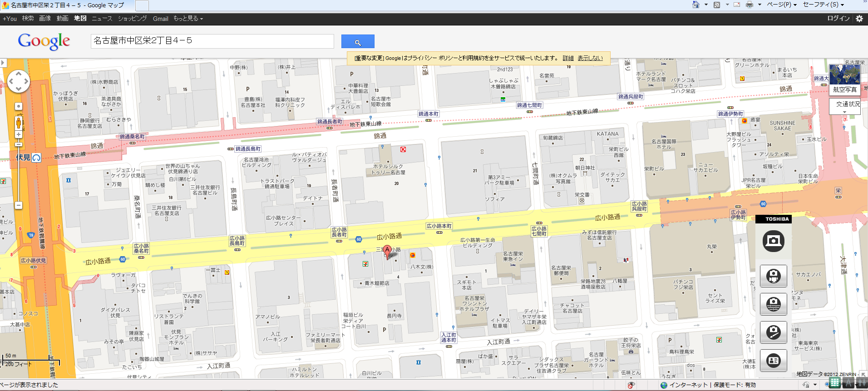This screenshot has height=391, width=868.
Task: Click the 広小路伏見 bus stop label
Action: tap(33, 261)
